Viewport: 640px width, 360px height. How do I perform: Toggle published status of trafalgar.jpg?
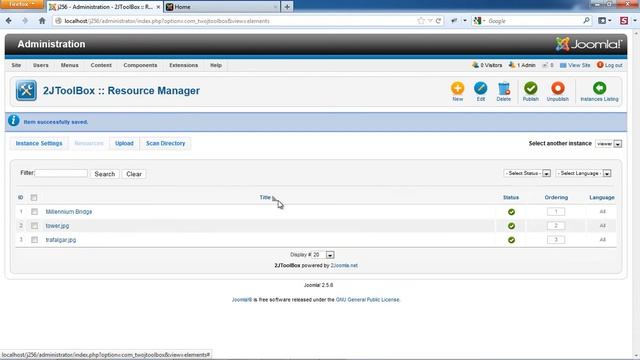click(x=511, y=240)
